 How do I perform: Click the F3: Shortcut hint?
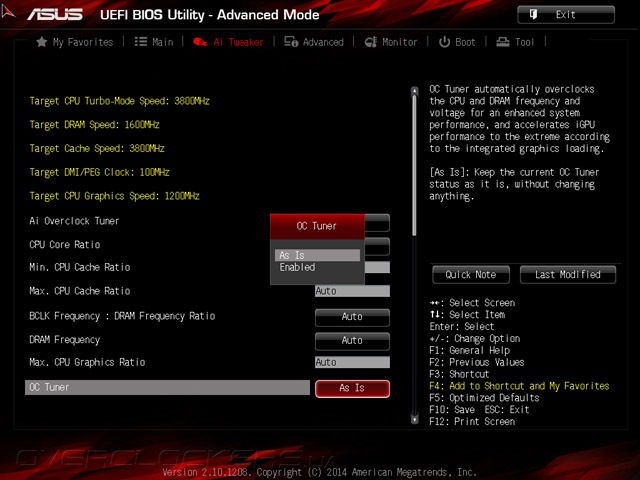(x=459, y=374)
